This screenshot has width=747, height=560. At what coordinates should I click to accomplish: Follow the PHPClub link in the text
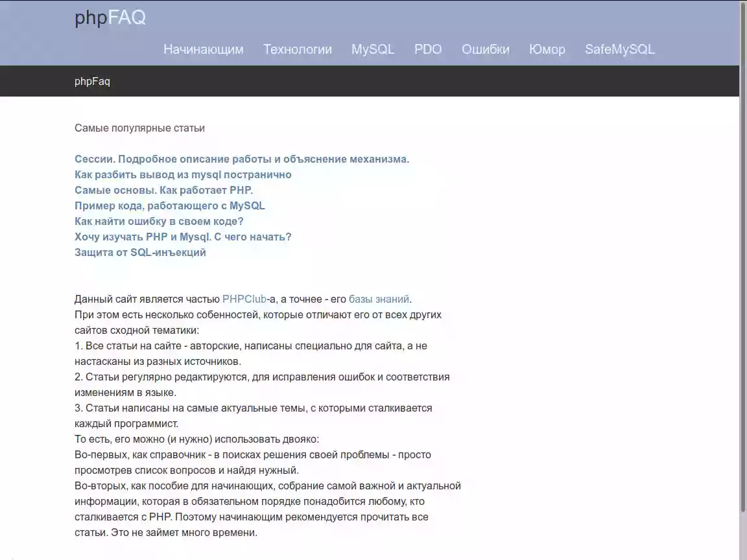pos(244,299)
